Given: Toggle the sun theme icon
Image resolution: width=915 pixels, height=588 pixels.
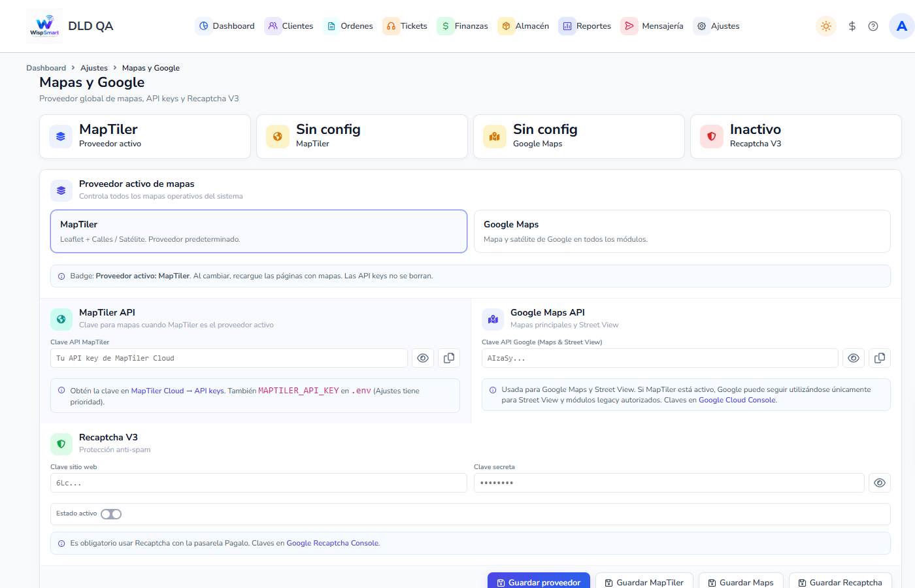Looking at the screenshot, I should (x=826, y=26).
